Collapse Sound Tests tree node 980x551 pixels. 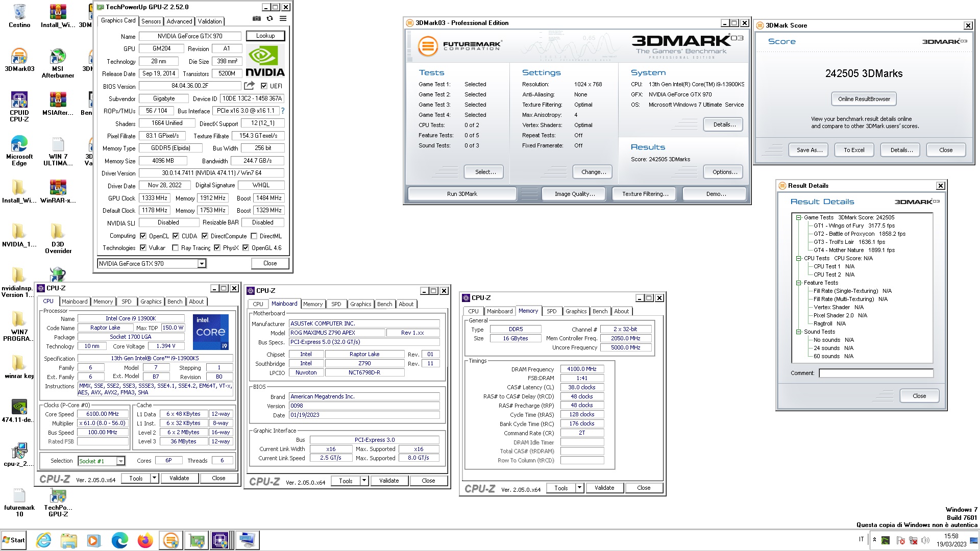tap(798, 332)
